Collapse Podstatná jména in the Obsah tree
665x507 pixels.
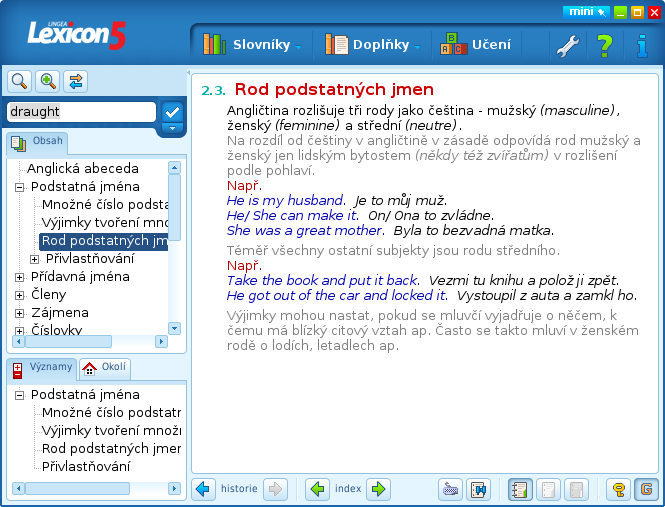click(19, 187)
